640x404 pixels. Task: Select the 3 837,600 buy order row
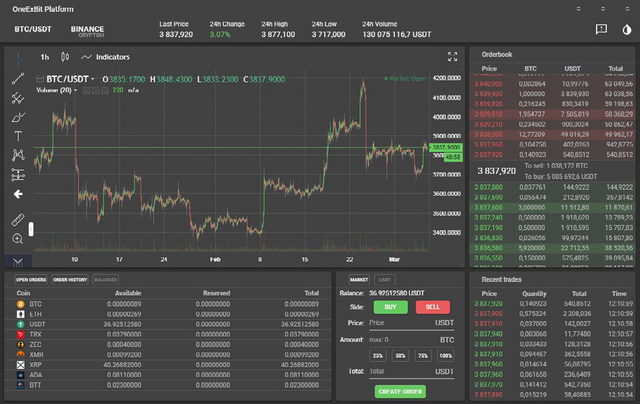(552, 207)
